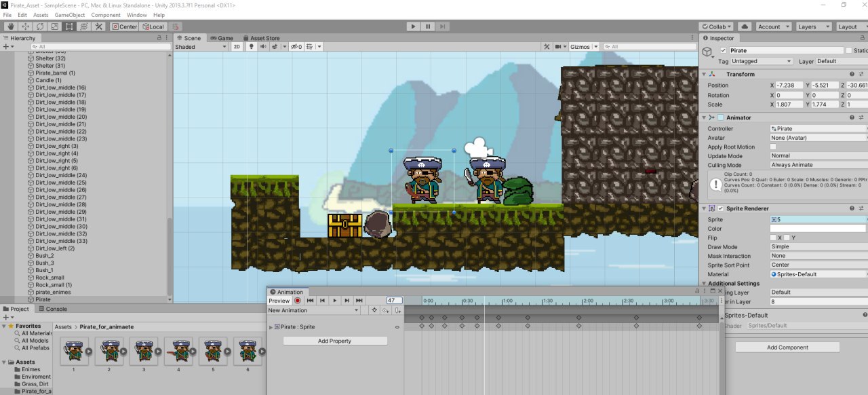
Task: Toggle scene audio speaker icon
Action: (263, 47)
